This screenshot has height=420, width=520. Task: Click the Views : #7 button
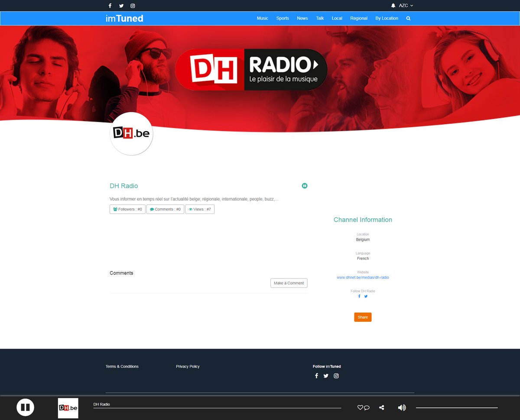[x=200, y=209]
